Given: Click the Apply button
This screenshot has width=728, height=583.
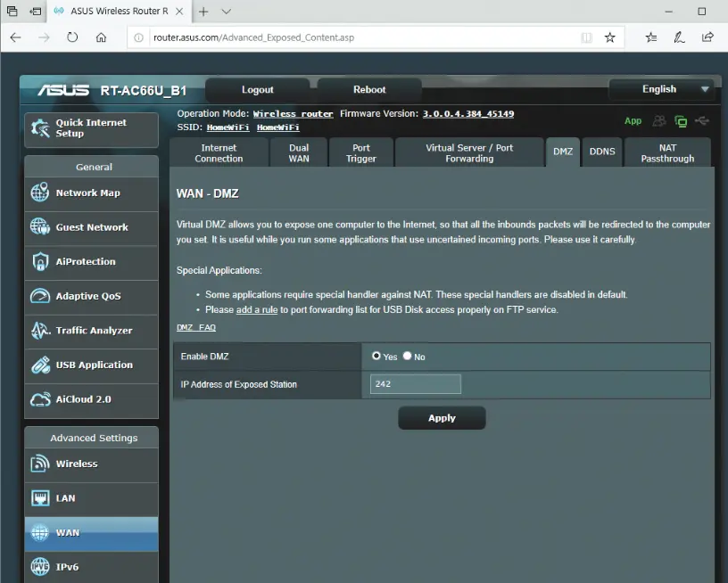Looking at the screenshot, I should coord(442,418).
